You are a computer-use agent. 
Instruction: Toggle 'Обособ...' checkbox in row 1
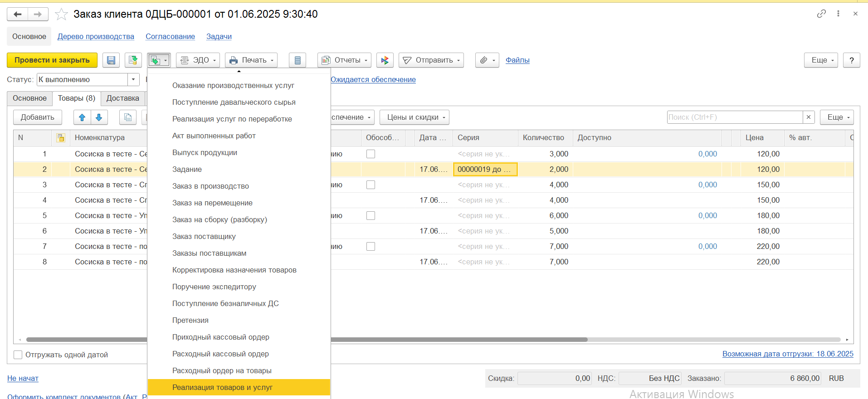[371, 154]
